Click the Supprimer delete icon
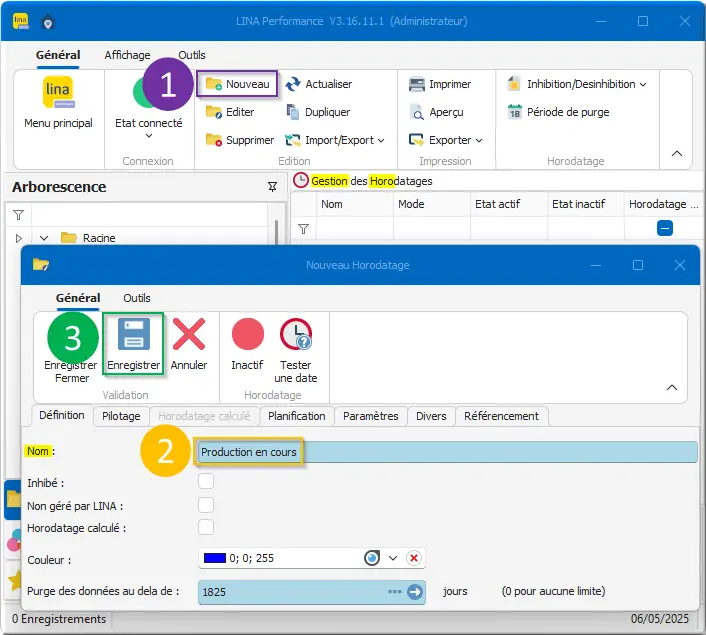 pos(213,140)
